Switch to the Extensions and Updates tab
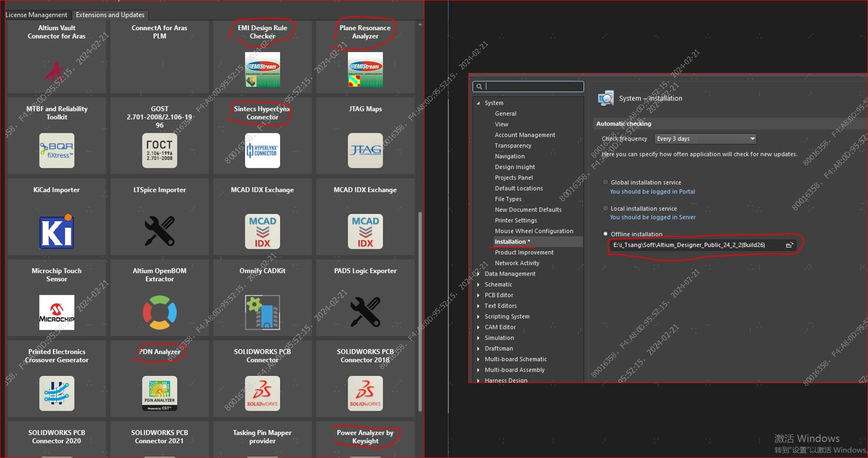 point(110,15)
